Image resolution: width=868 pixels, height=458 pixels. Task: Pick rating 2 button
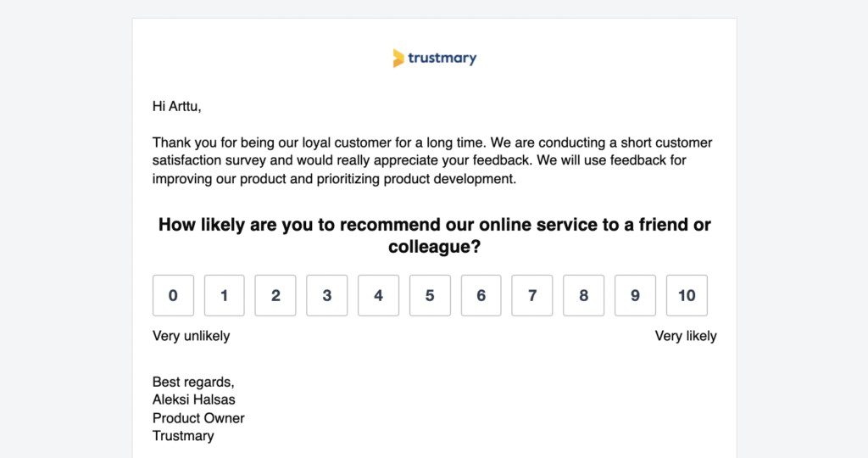tap(275, 295)
